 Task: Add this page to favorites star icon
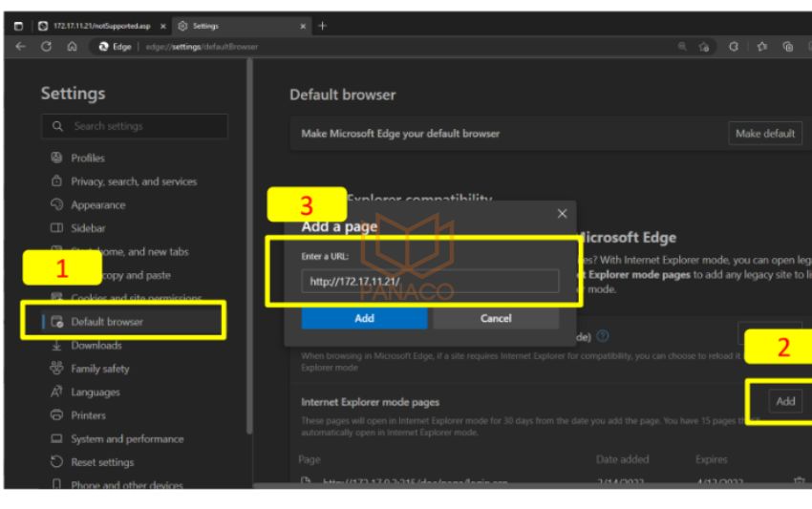703,47
